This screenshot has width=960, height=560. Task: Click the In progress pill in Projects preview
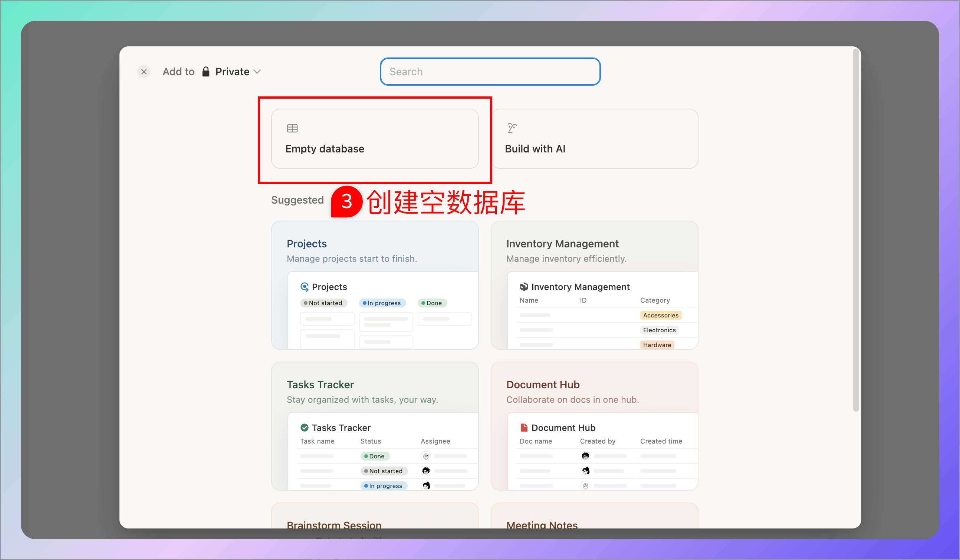pyautogui.click(x=382, y=303)
